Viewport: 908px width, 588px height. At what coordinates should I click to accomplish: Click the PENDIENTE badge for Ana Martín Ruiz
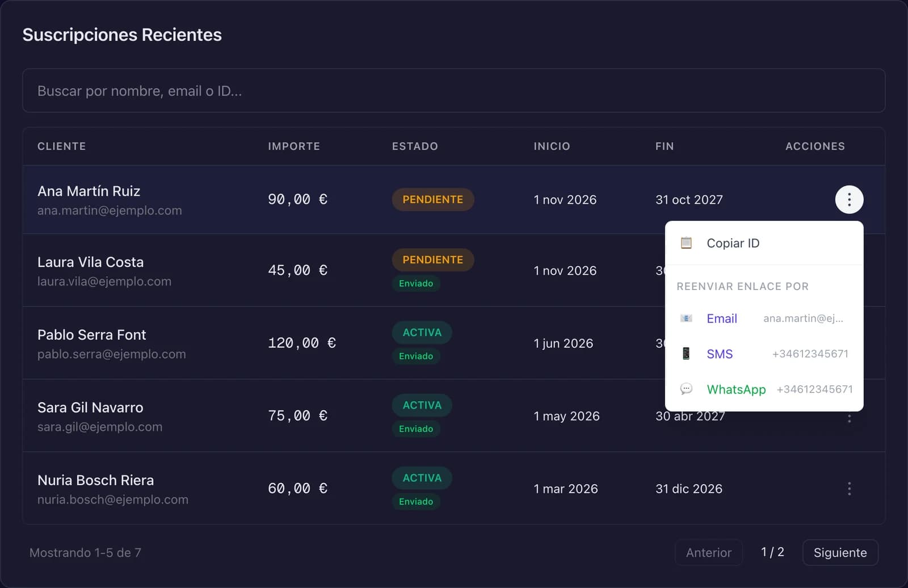tap(432, 199)
